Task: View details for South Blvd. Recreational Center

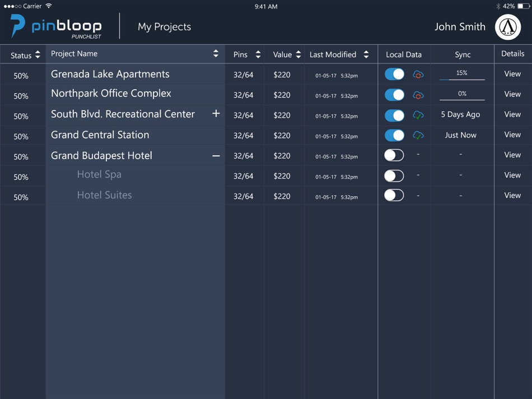Action: pos(512,114)
